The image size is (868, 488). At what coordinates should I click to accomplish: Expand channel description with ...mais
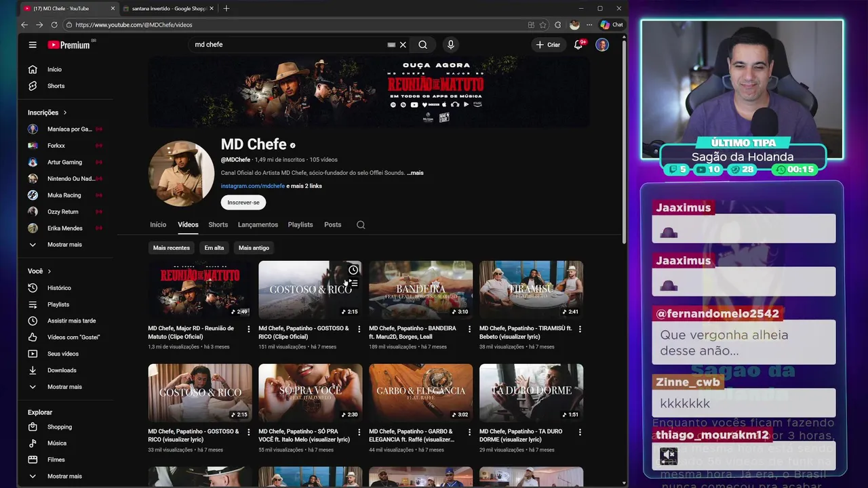[415, 173]
